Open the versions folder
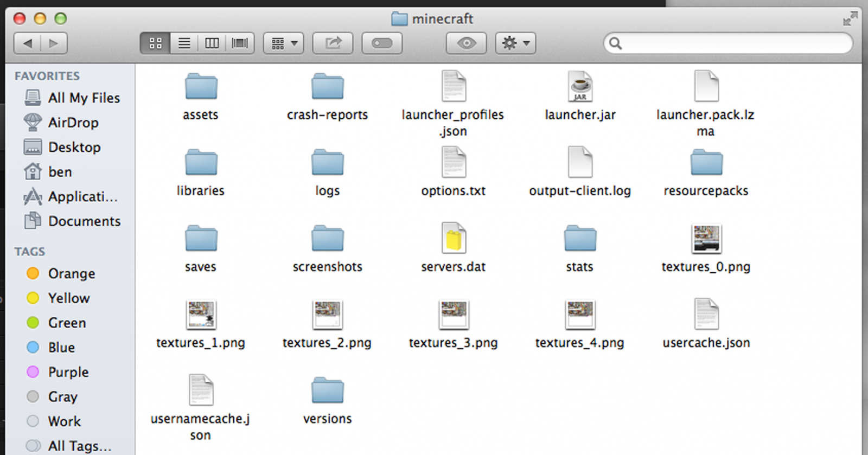Screen dimensions: 868x455 pyautogui.click(x=327, y=390)
